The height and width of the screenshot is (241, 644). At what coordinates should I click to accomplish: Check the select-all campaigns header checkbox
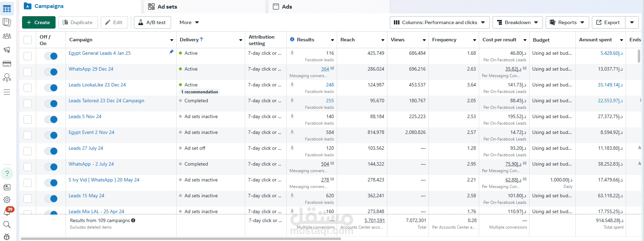28,40
